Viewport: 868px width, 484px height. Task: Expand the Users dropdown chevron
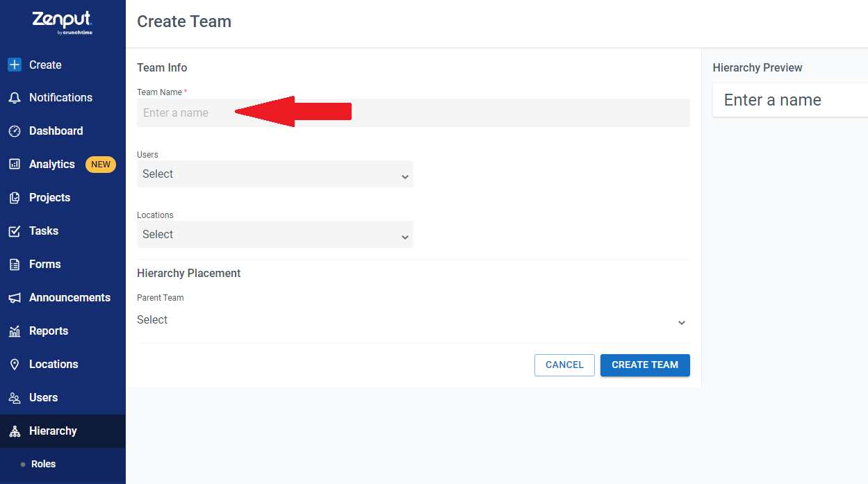pyautogui.click(x=405, y=177)
